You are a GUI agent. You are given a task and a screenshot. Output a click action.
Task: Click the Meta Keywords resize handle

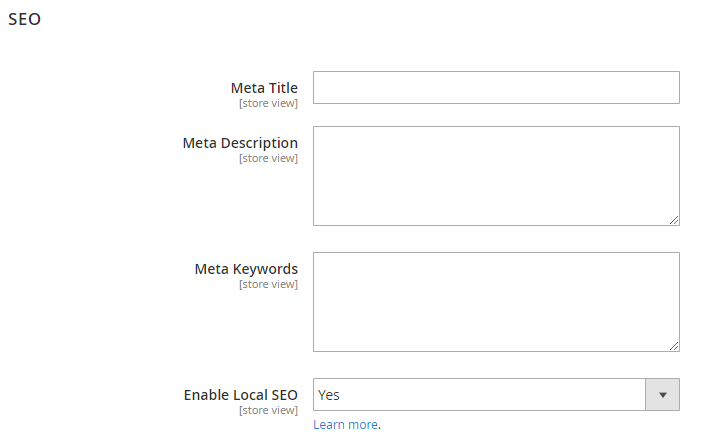point(674,346)
